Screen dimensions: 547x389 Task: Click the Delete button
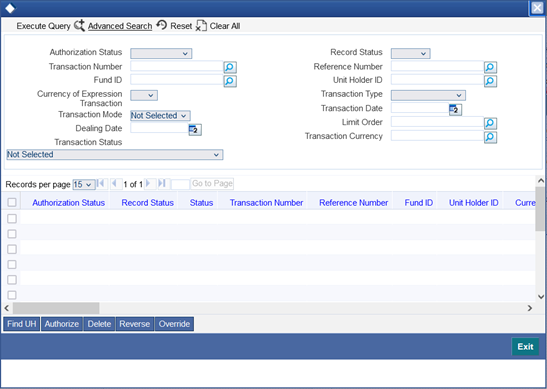[x=99, y=324]
